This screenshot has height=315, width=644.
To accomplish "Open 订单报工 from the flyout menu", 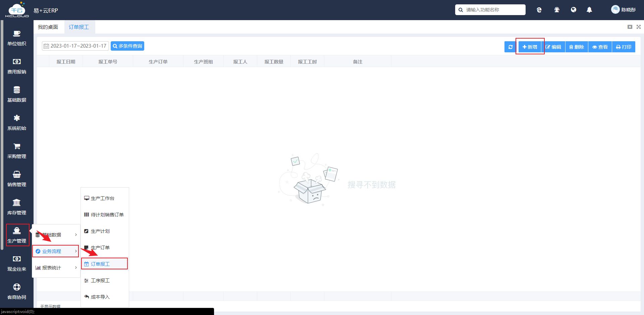I will pos(105,264).
